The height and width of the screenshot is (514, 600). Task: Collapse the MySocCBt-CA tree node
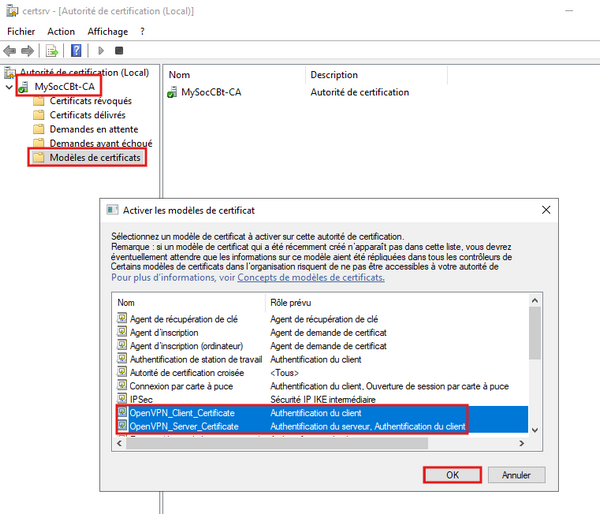(x=9, y=87)
